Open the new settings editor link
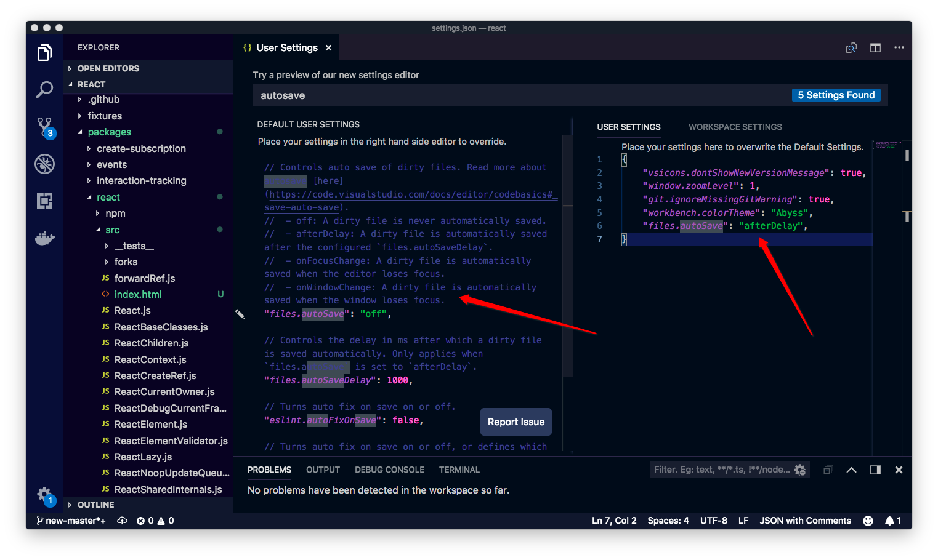 click(379, 75)
